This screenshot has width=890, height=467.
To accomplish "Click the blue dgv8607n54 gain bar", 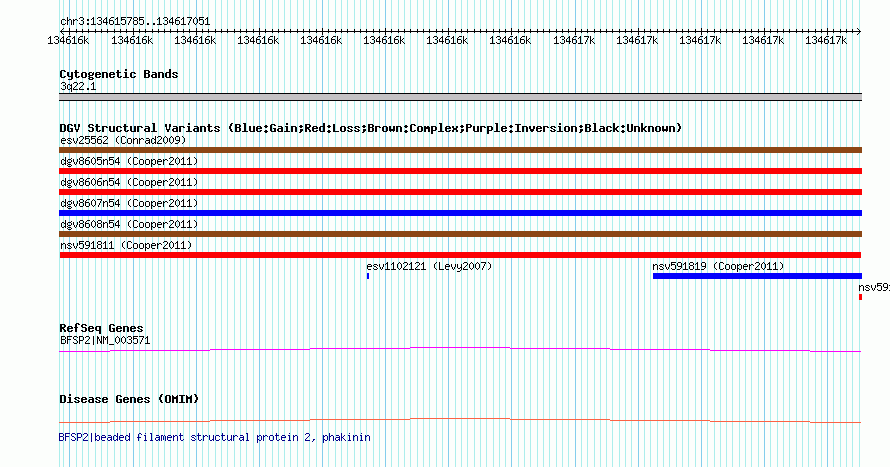I will 460,213.
